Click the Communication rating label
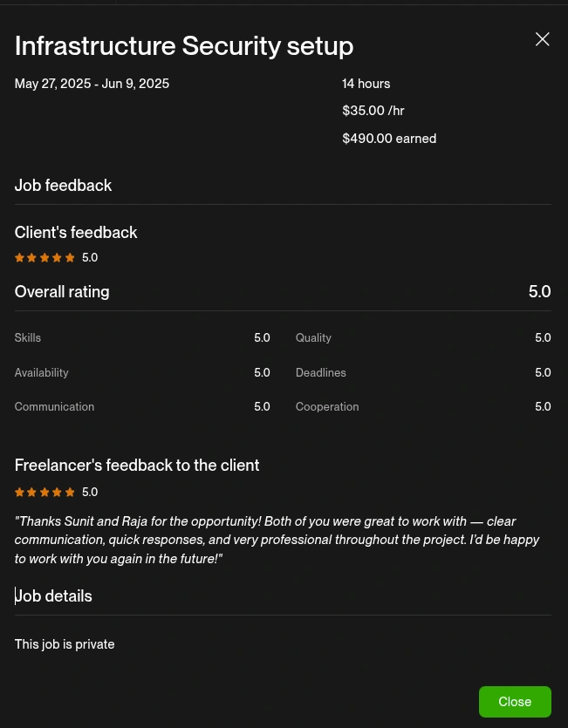The image size is (568, 728). [54, 407]
